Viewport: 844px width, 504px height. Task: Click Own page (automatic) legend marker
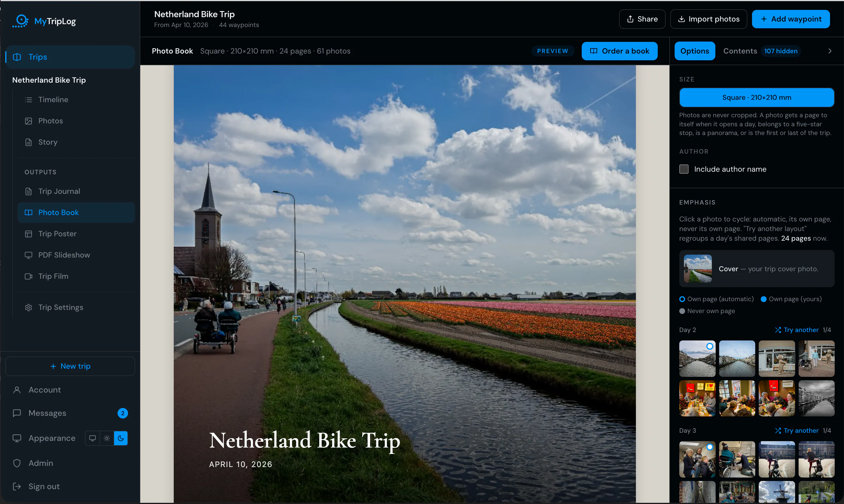click(x=682, y=299)
